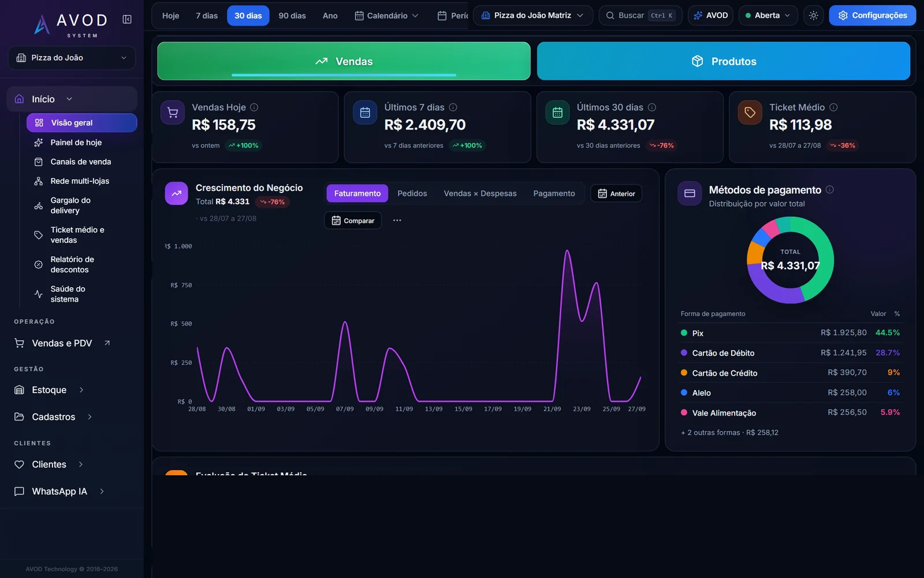Toggle light/dark theme sun icon
This screenshot has width=924, height=578.
click(x=814, y=16)
